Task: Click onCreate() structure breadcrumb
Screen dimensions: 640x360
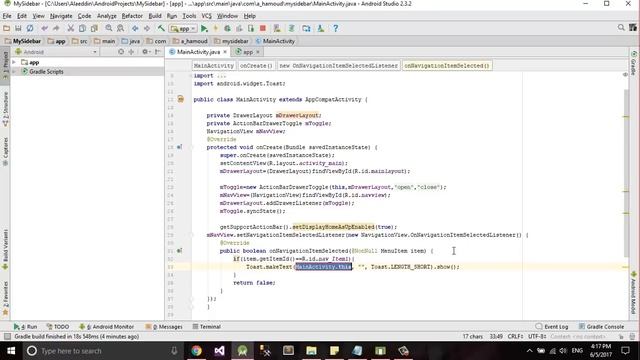Action: tap(256, 65)
